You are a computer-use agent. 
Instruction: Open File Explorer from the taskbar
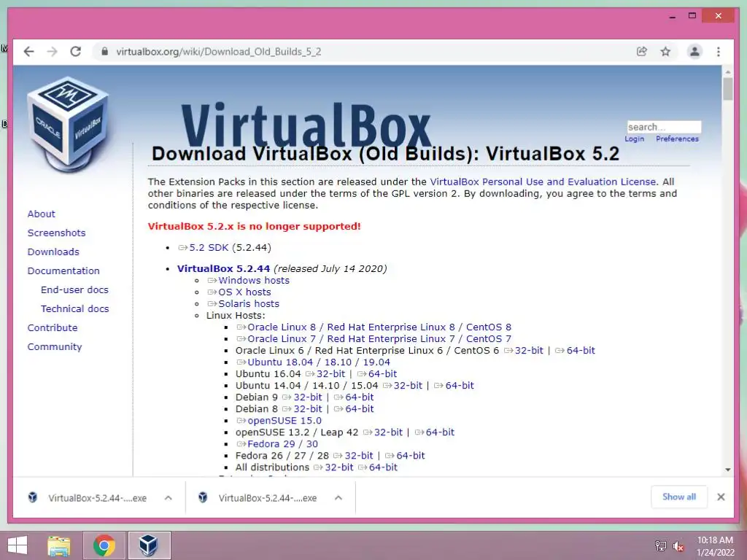(x=58, y=545)
